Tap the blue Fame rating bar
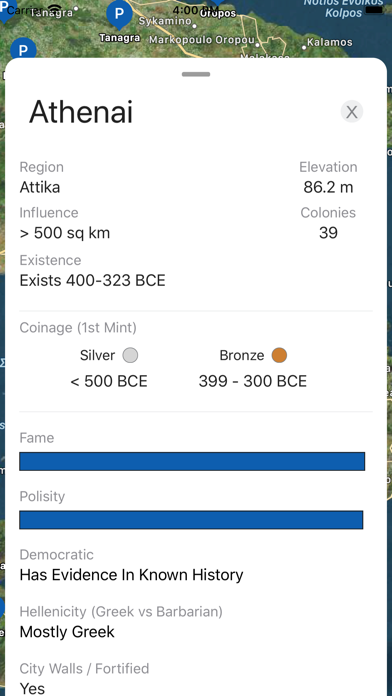This screenshot has height=696, width=392. (x=192, y=461)
